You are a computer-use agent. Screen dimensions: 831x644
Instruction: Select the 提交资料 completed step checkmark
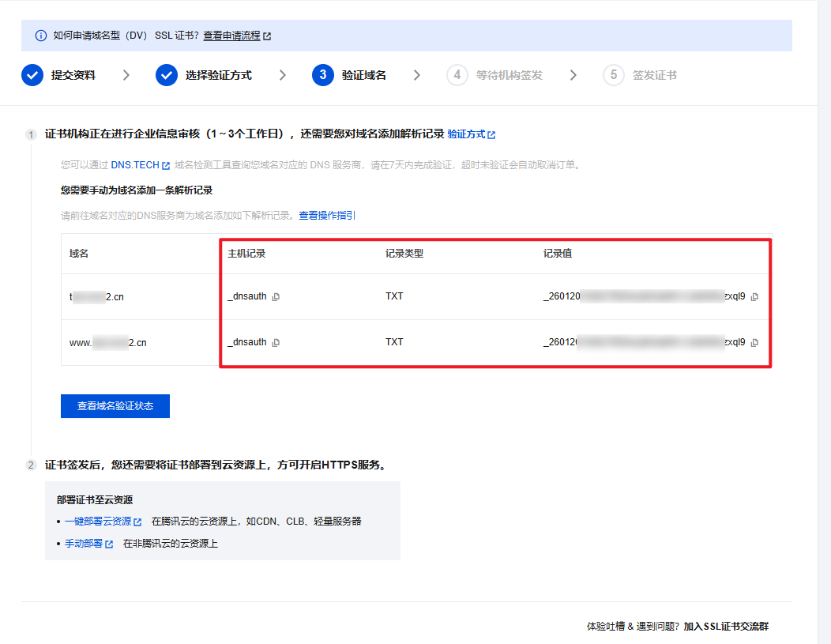pyautogui.click(x=32, y=75)
